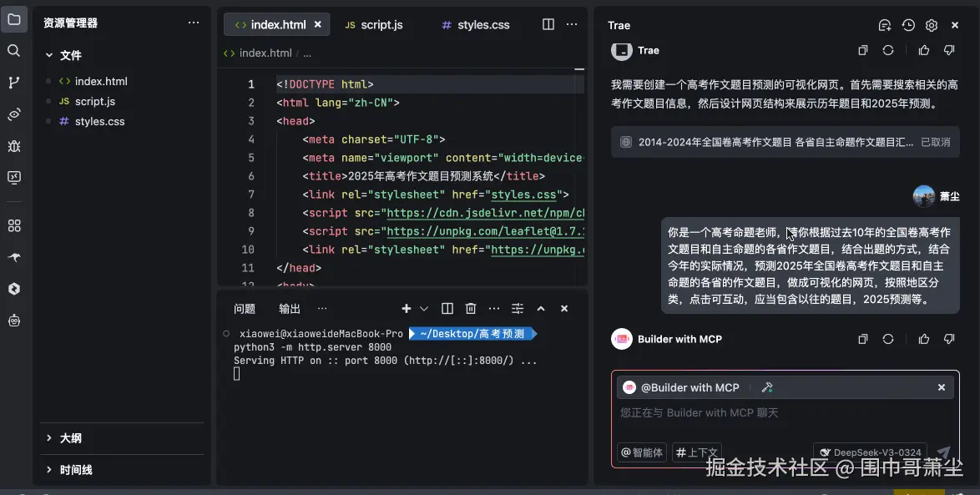Show more panel tabs ellipsis after 输出

coord(322,308)
